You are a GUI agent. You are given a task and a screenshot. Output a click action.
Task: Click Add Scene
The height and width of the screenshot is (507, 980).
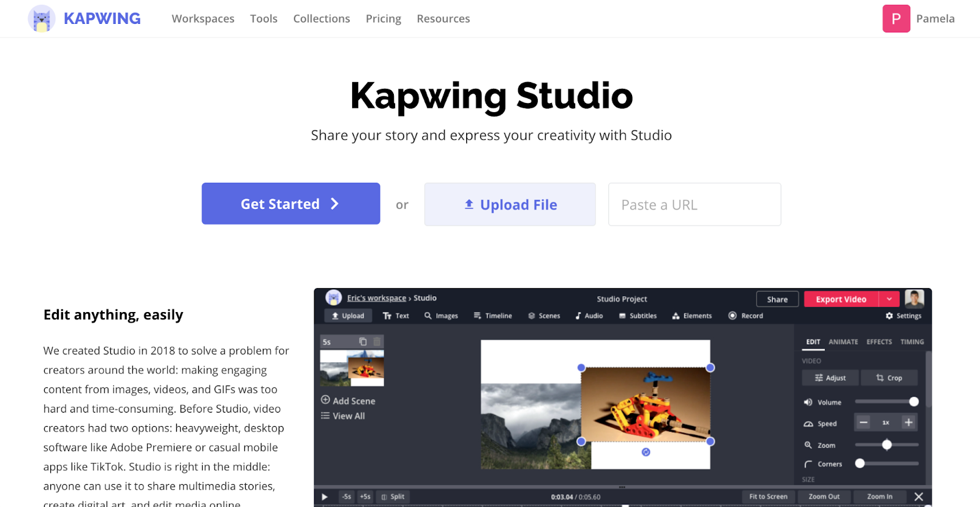[x=348, y=400]
